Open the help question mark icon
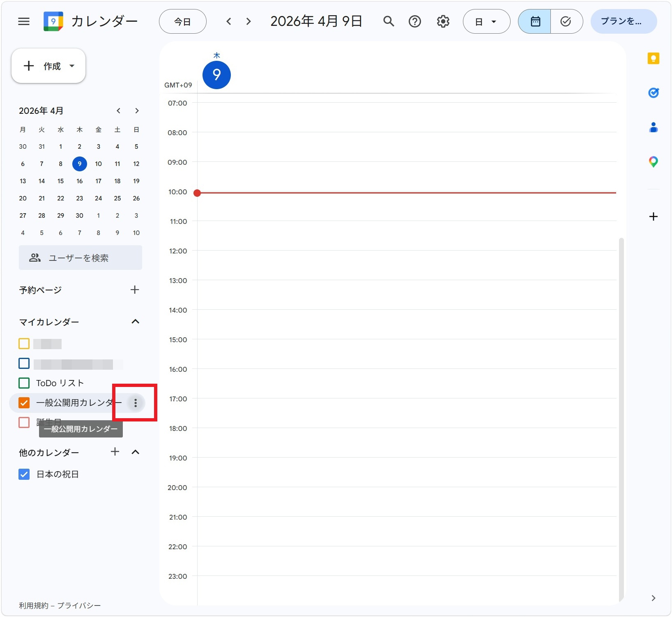This screenshot has height=617, width=672. click(415, 21)
